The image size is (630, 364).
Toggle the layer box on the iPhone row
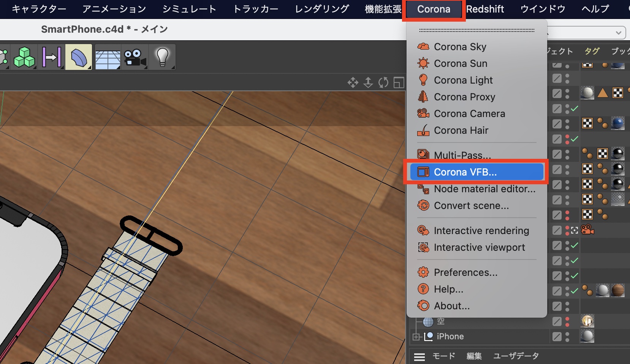coord(557,337)
